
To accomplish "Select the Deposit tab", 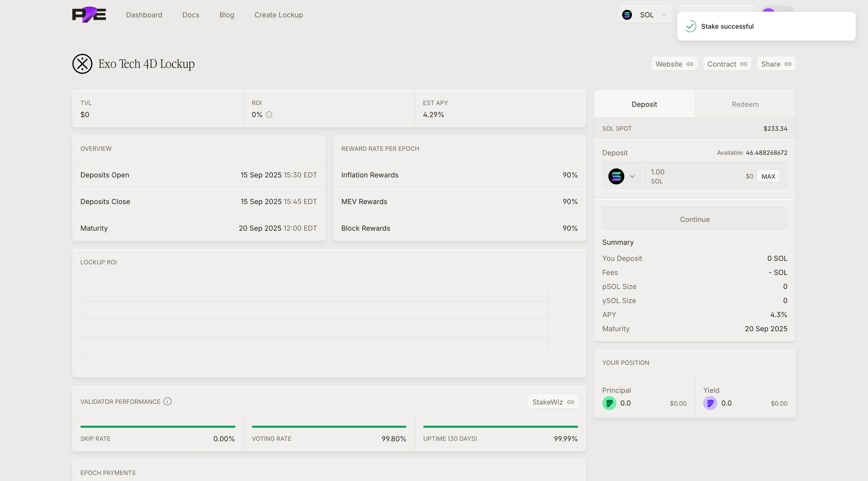I will (644, 104).
